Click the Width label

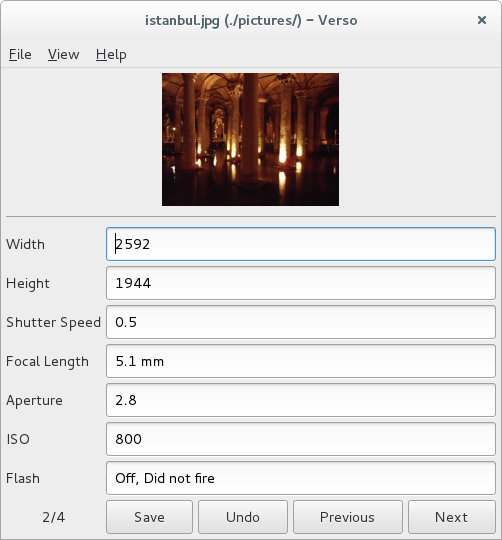coord(25,244)
